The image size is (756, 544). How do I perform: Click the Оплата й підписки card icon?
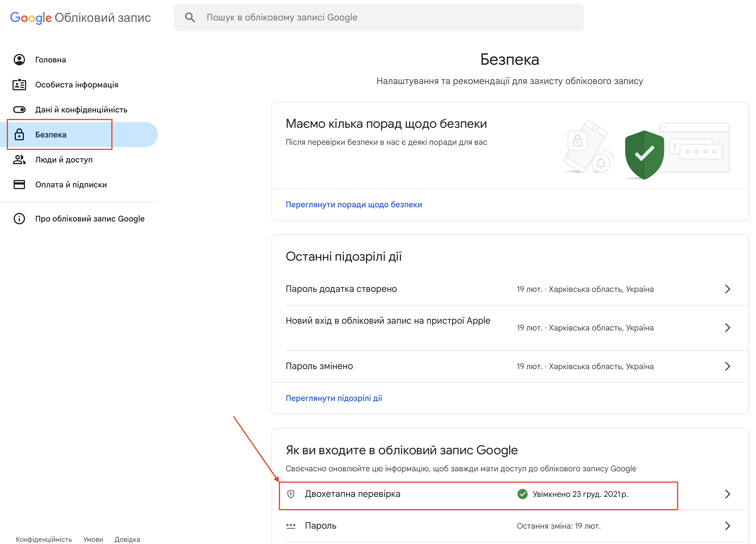coord(19,185)
